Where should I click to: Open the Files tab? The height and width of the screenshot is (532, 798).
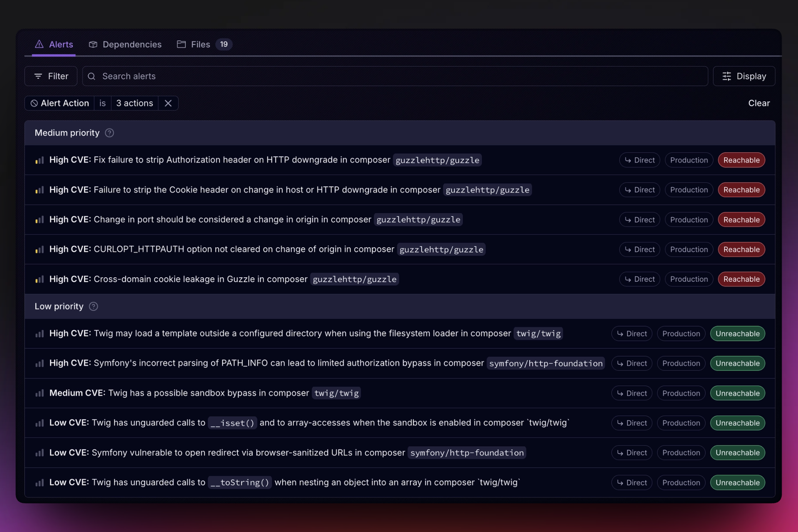pos(204,44)
